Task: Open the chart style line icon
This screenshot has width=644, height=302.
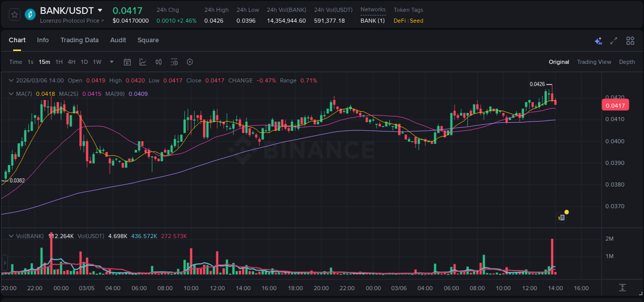Action: [x=143, y=62]
